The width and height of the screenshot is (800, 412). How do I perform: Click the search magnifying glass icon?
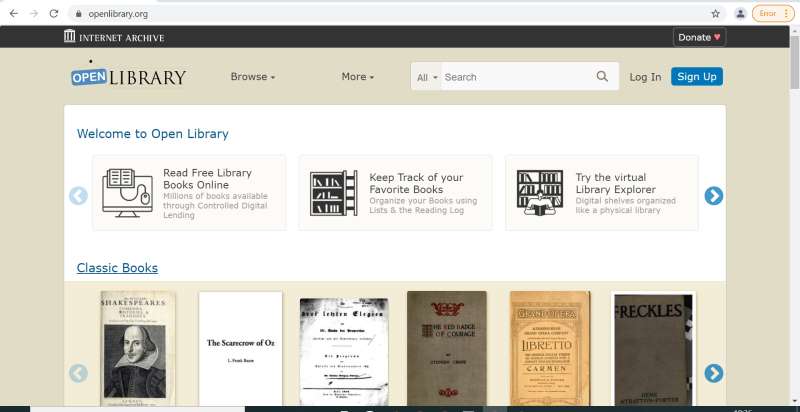(x=602, y=77)
